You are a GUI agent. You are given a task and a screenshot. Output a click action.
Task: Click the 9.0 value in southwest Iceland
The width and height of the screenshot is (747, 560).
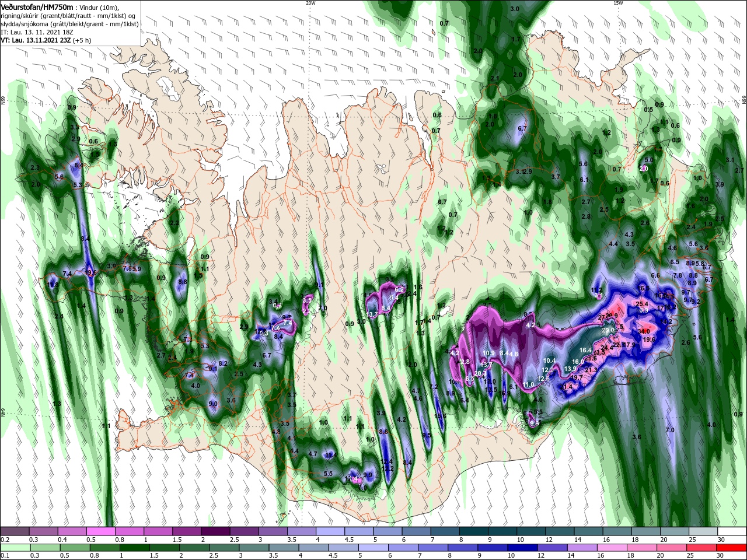tap(213, 404)
